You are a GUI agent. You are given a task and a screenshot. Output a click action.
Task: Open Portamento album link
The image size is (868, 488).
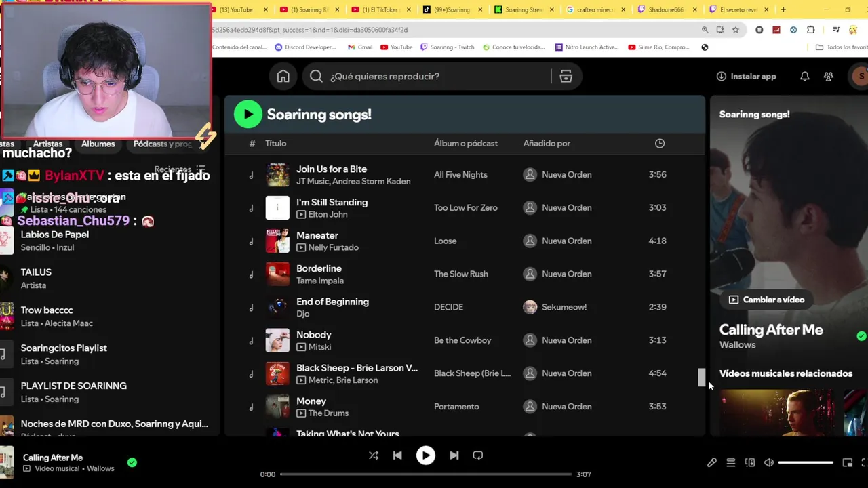tap(456, 407)
